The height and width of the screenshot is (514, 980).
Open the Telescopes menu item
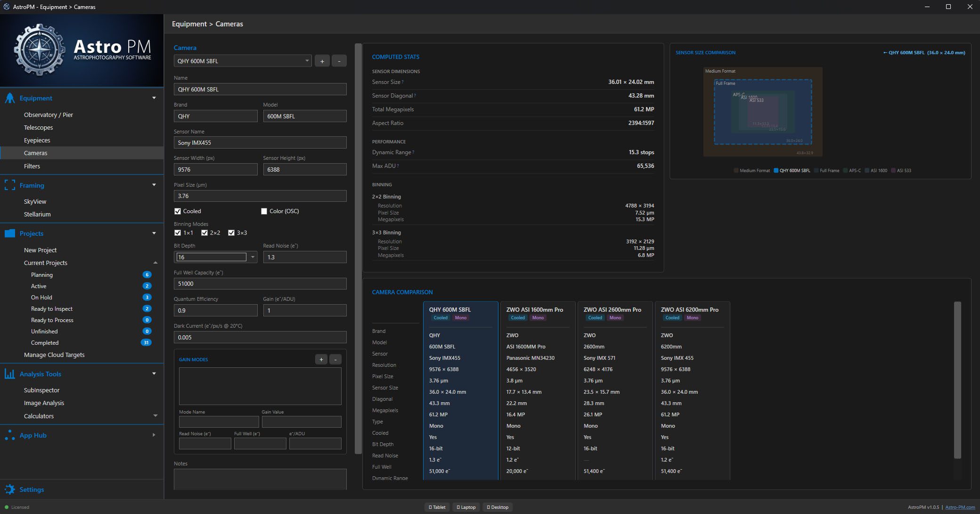tap(38, 127)
